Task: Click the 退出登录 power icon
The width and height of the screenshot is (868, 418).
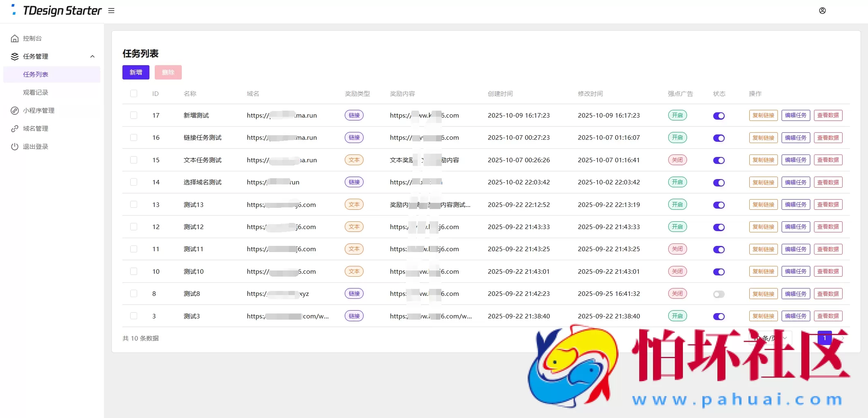Action: 15,147
